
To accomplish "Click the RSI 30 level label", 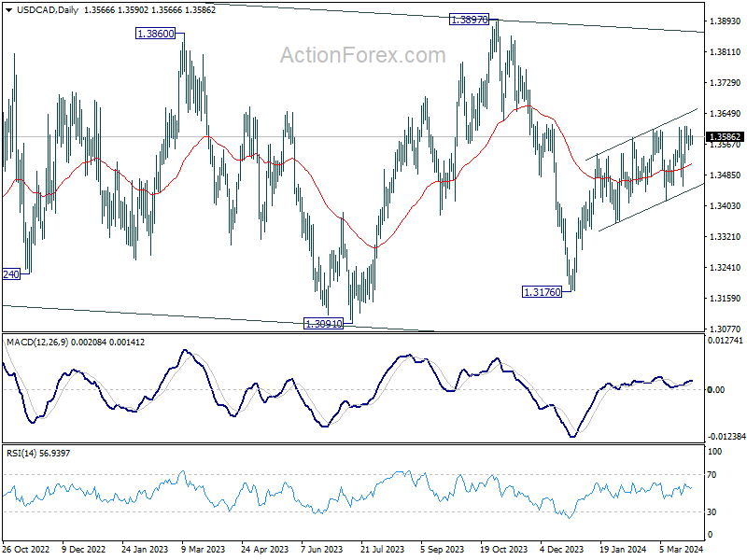I will (712, 511).
